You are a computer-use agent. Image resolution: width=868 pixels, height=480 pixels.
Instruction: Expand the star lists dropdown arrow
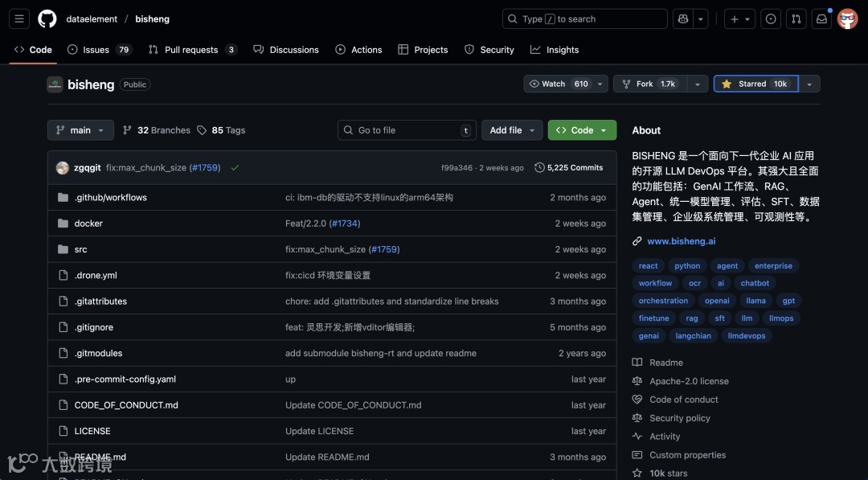pyautogui.click(x=809, y=84)
